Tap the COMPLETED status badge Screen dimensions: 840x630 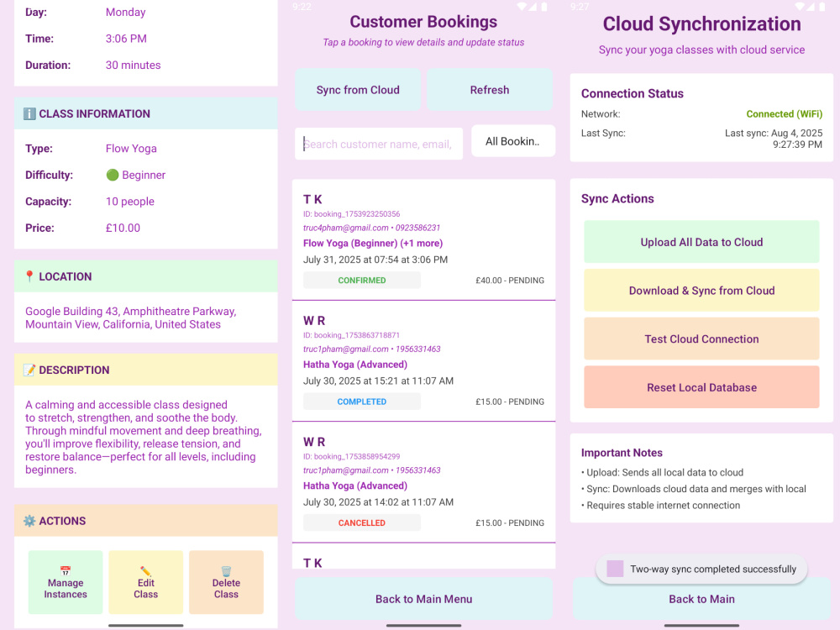tap(361, 402)
